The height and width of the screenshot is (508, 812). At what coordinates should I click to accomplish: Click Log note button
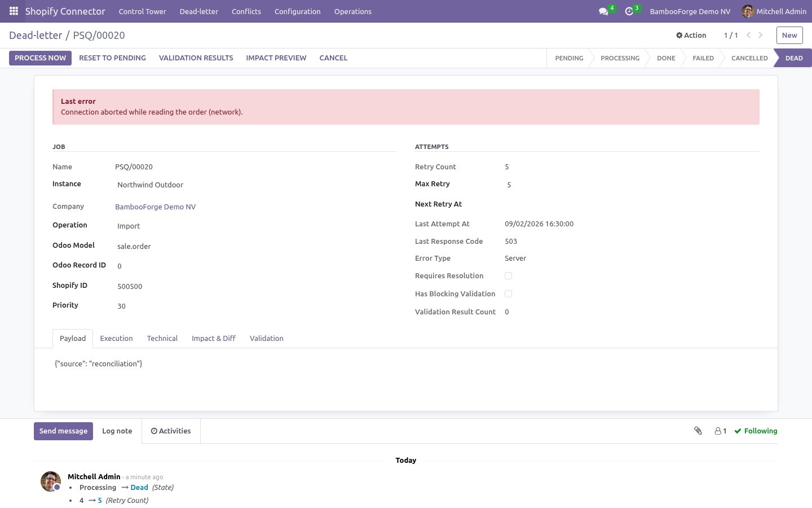[117, 431]
